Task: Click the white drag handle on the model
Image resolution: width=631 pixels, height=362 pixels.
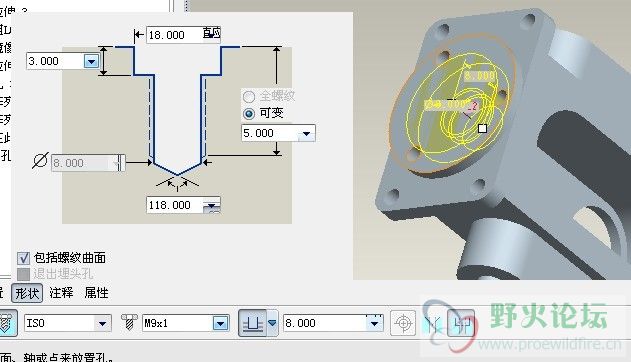Action: click(482, 128)
